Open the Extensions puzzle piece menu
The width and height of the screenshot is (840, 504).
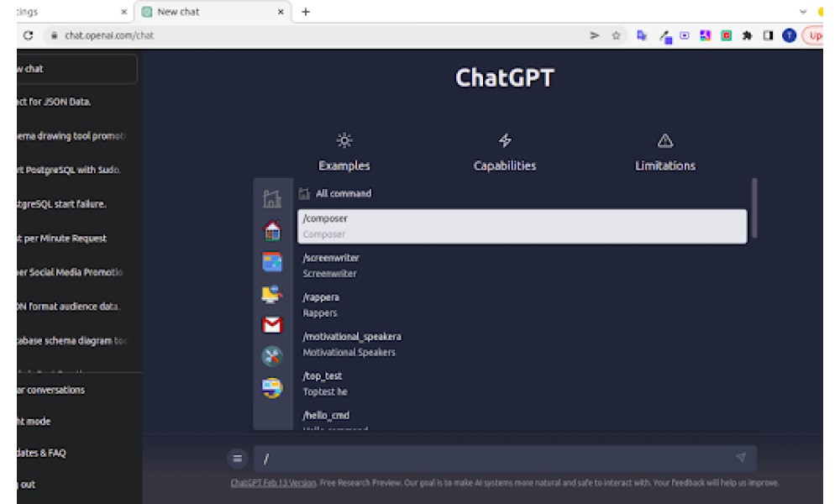748,35
